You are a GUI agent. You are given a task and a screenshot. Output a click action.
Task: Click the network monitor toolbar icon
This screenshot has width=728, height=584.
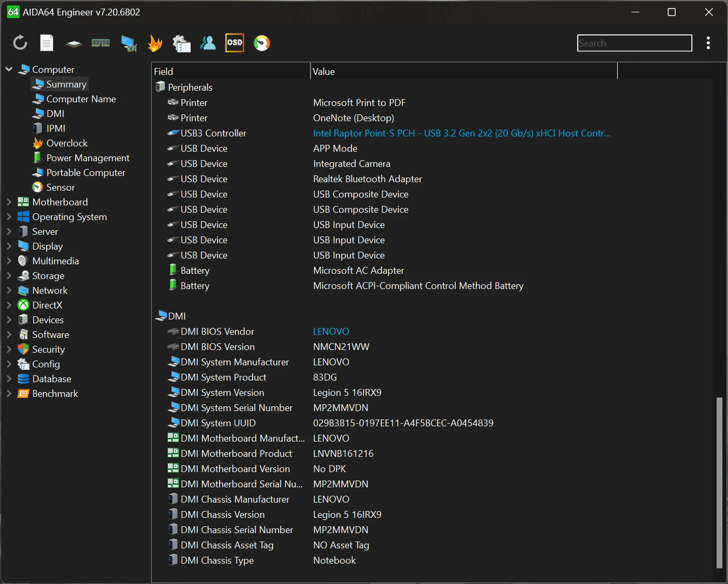(x=129, y=43)
